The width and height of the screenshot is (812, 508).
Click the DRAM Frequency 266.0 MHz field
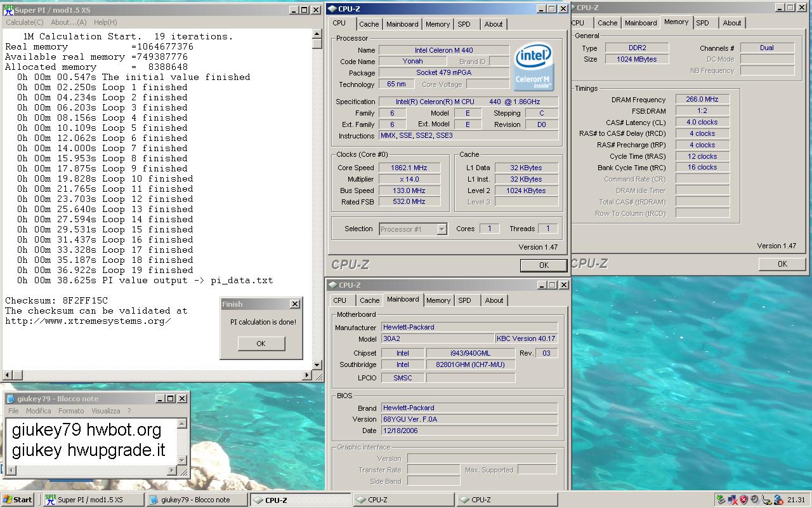coord(702,100)
